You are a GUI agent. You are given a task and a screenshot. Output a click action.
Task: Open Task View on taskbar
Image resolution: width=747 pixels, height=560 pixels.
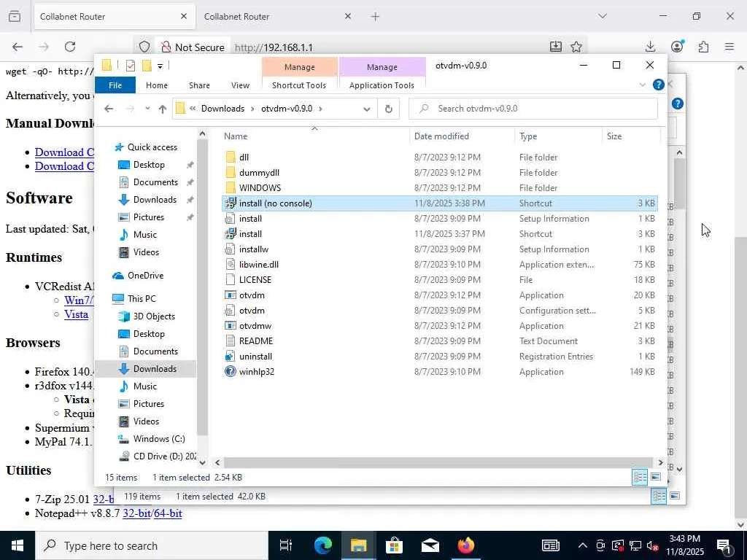tap(285, 545)
